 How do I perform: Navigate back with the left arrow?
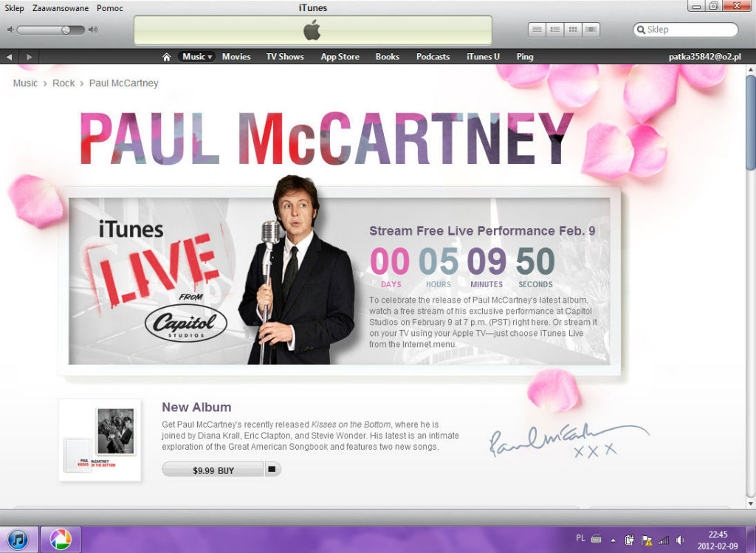(x=9, y=57)
